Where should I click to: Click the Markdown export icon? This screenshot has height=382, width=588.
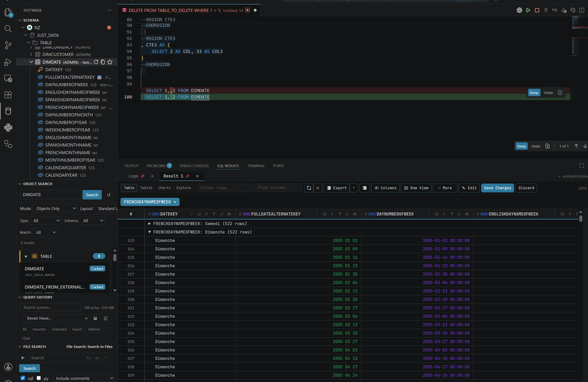pyautogui.click(x=555, y=10)
